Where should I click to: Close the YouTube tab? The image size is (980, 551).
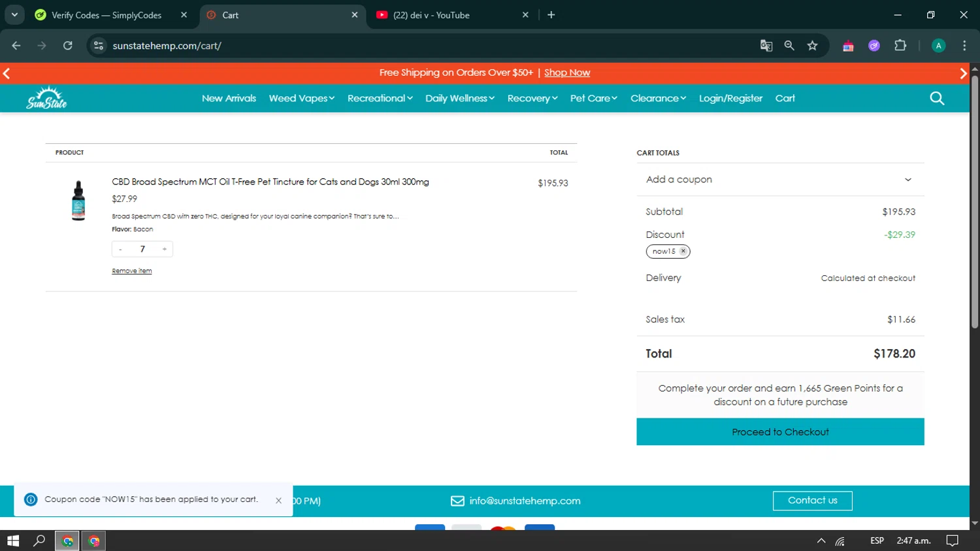pos(525,15)
